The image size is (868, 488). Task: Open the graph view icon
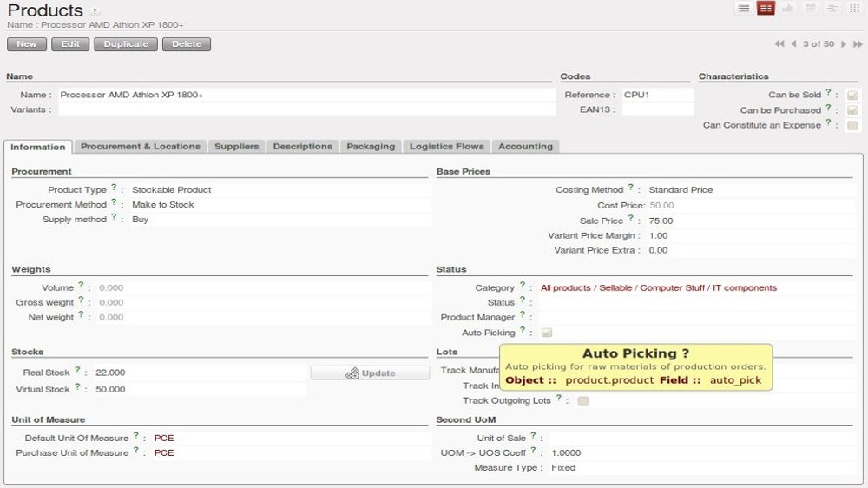tap(788, 9)
